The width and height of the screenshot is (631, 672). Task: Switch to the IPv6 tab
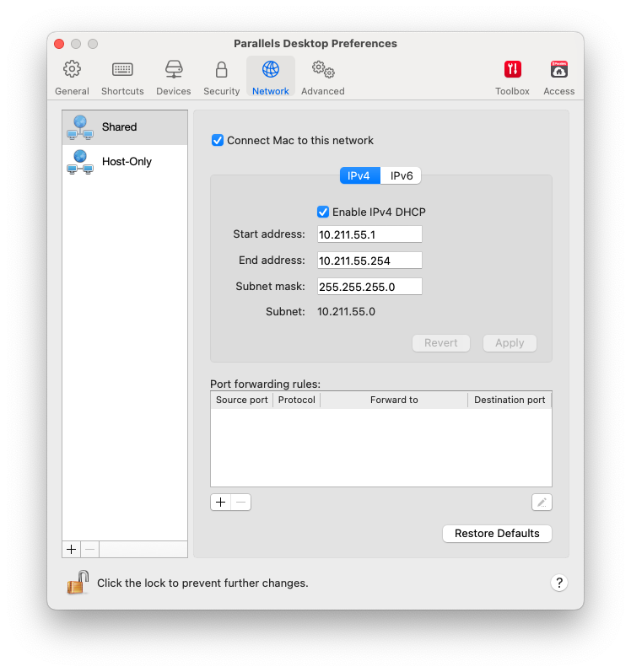[x=401, y=175]
